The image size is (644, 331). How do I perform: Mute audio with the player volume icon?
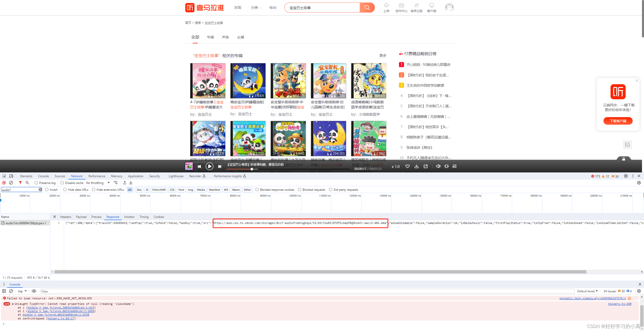coord(438,166)
